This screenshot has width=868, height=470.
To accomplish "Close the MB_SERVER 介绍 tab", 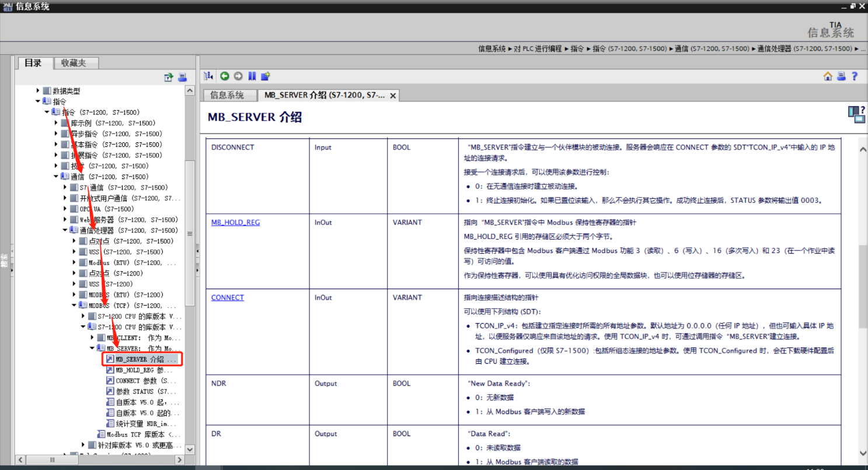I will [393, 96].
